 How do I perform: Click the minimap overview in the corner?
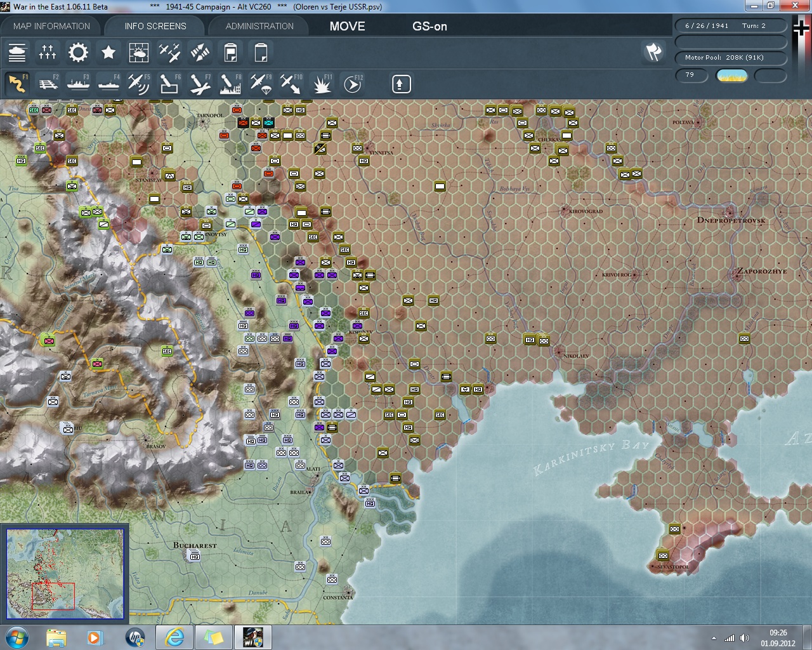pyautogui.click(x=65, y=574)
